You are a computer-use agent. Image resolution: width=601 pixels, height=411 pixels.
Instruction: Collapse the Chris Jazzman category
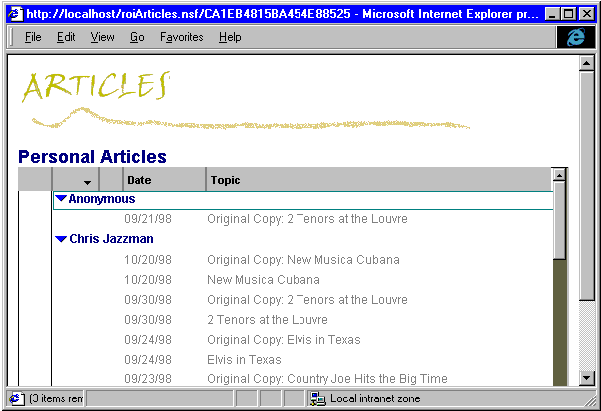(x=61, y=239)
